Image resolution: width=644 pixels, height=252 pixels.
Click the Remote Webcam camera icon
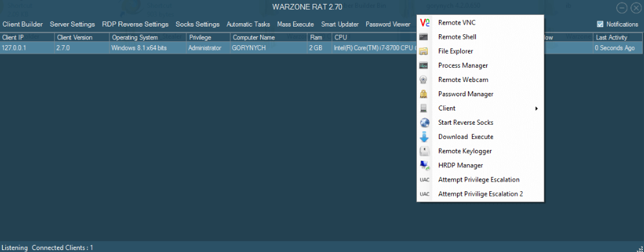click(424, 80)
